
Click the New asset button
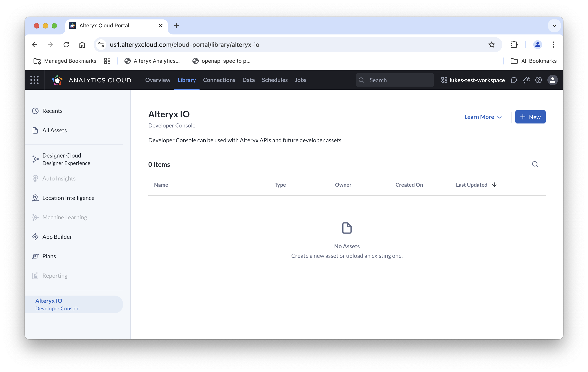[x=530, y=117]
